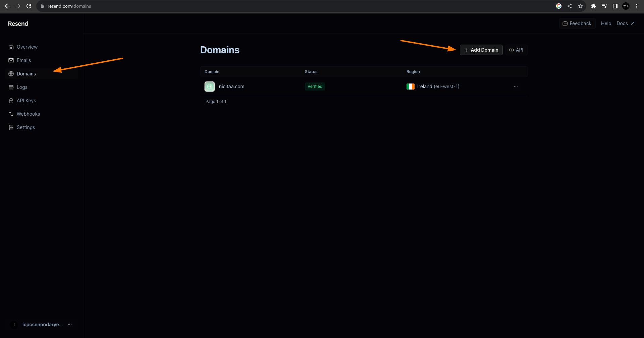Click the Webhooks arrows icon
644x338 pixels.
(x=11, y=114)
